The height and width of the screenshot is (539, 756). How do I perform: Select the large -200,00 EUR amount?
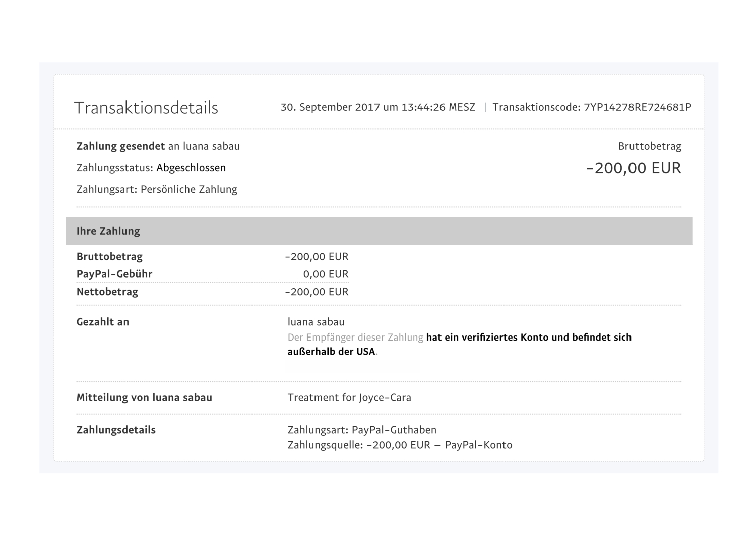click(634, 168)
